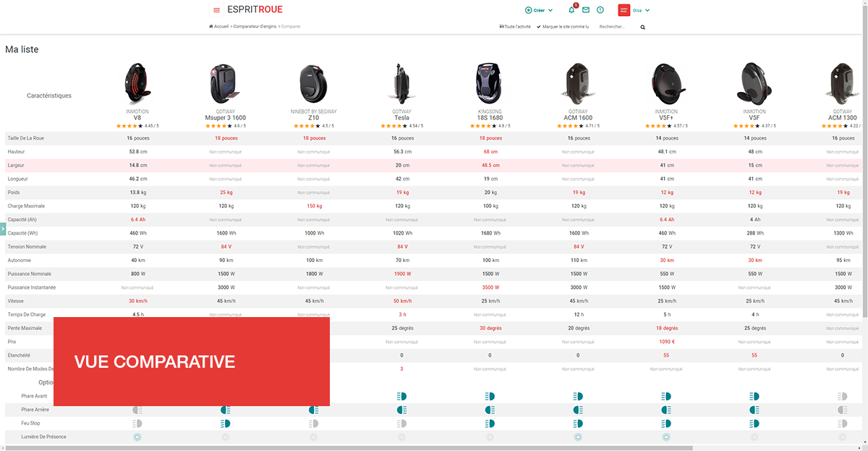This screenshot has height=451, width=868.
Task: Click the search magnifier icon
Action: [642, 27]
